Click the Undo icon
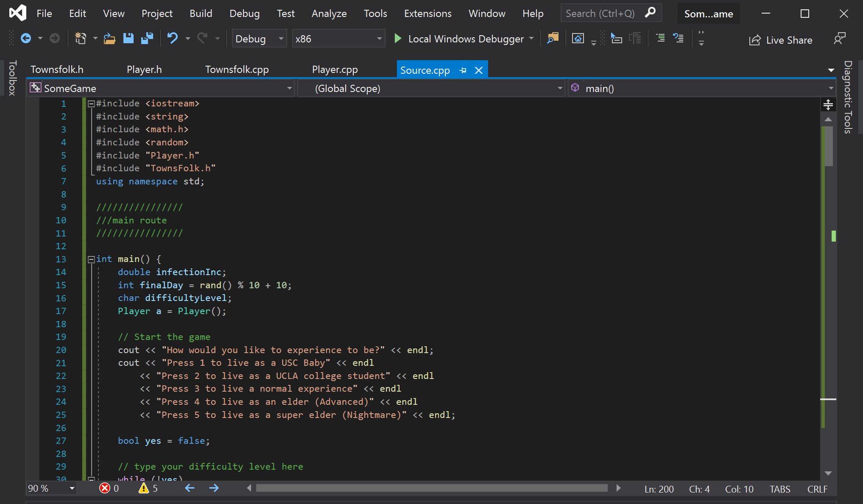863x504 pixels. pyautogui.click(x=172, y=39)
